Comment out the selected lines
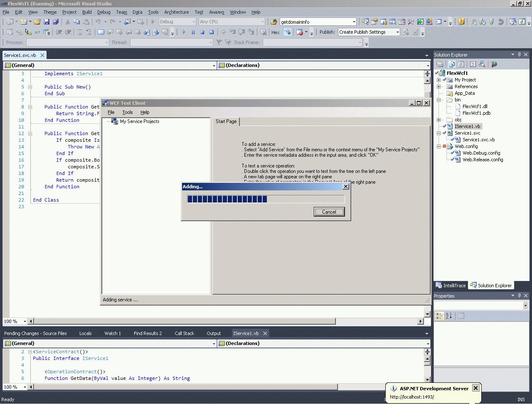 point(80,32)
